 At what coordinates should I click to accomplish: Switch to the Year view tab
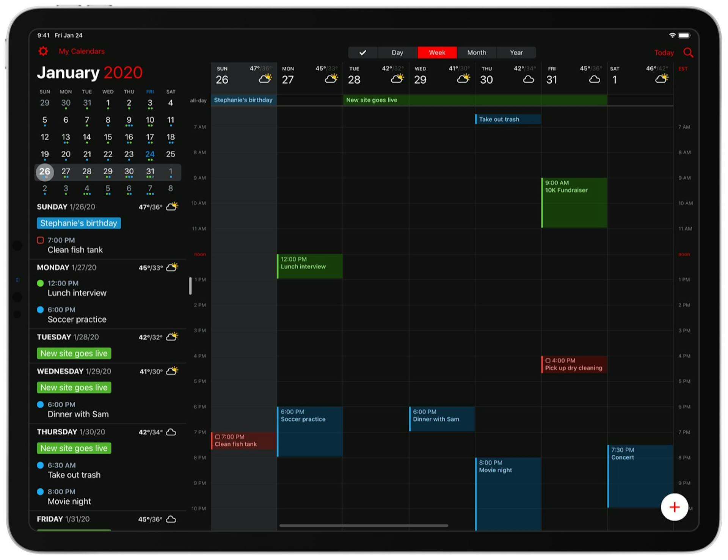pos(516,52)
